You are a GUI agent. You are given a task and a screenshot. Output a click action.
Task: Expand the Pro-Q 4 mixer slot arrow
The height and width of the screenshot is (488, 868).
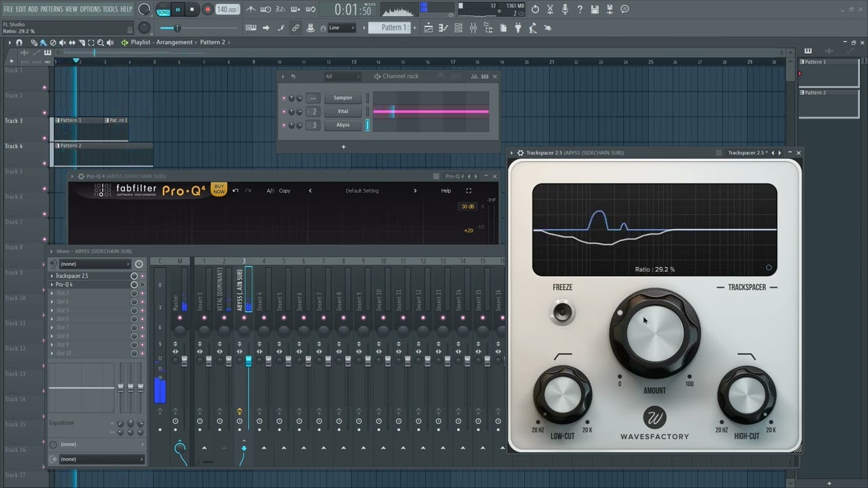tap(52, 285)
